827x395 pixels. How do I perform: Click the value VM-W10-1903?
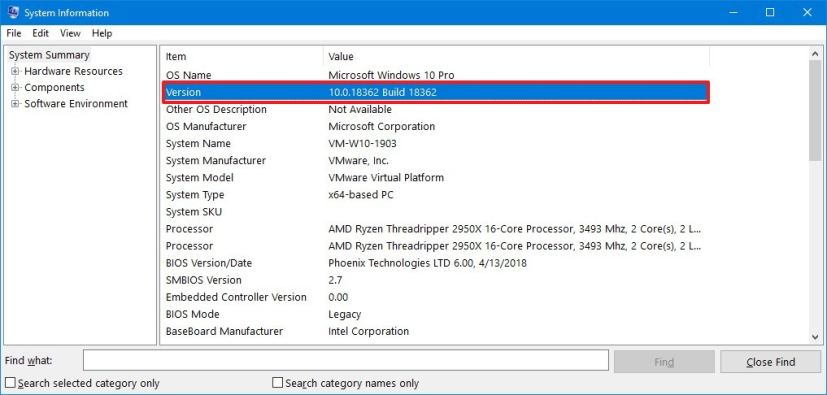pos(362,143)
